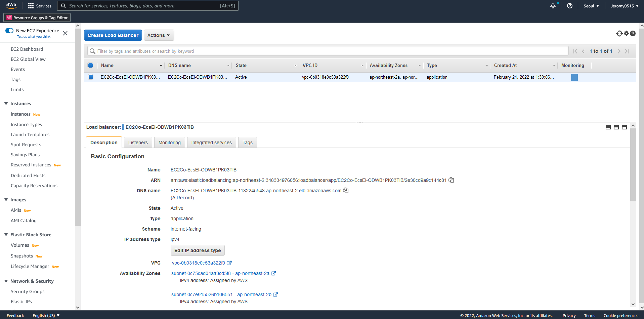
Task: Set the details pane to half height
Action: (x=616, y=127)
